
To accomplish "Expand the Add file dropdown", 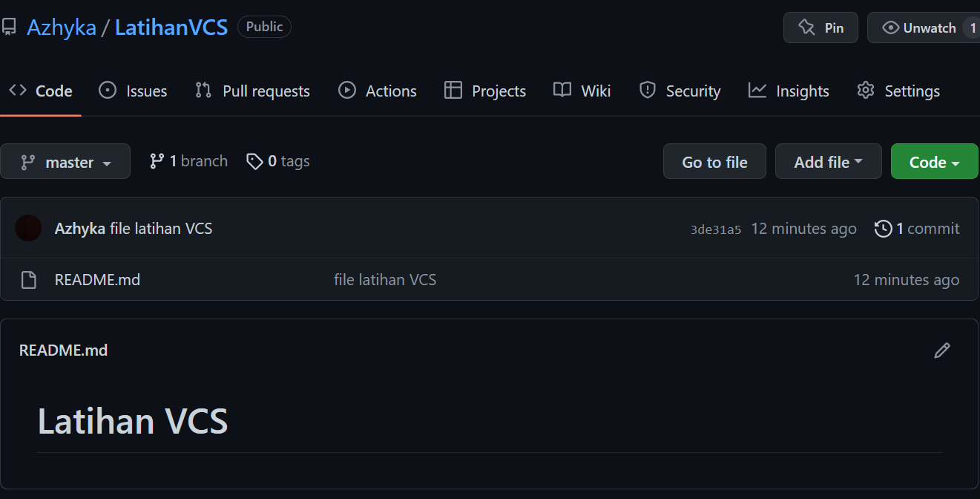I will pos(828,161).
